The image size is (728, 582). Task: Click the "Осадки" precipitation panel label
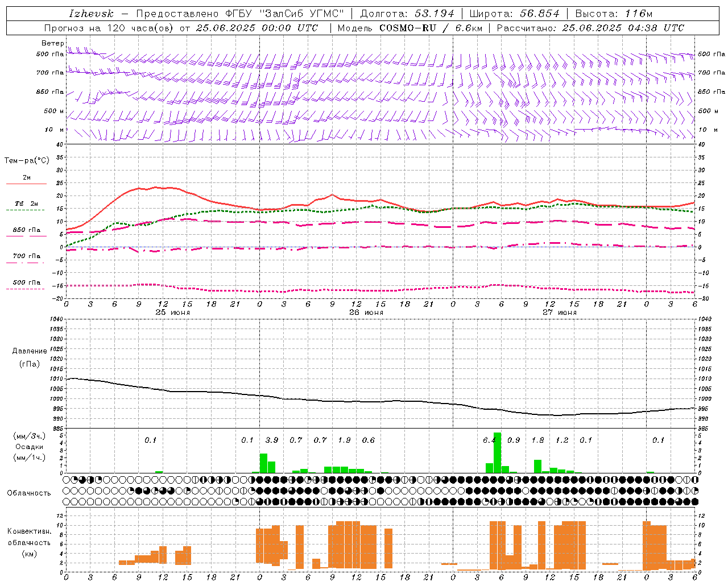[x=30, y=447]
